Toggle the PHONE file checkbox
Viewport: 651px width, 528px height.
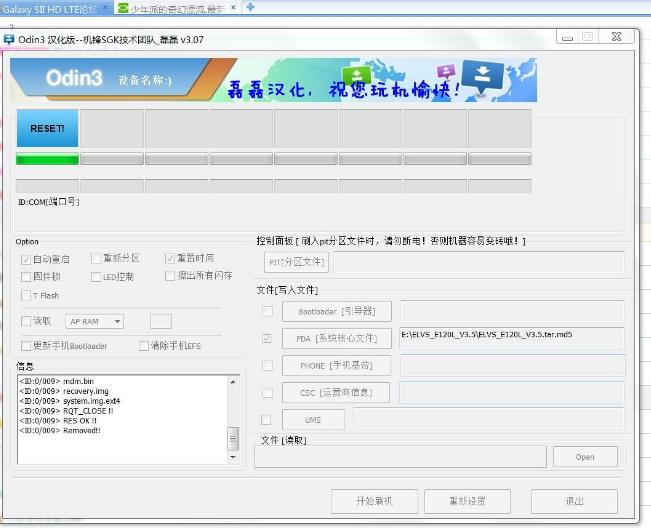point(267,366)
